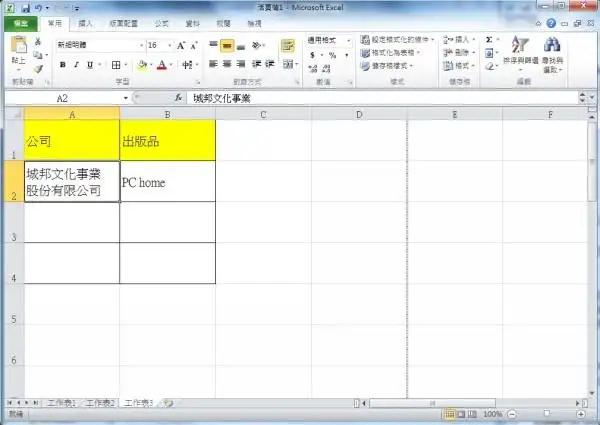The height and width of the screenshot is (425, 600).
Task: Click the Paste (貼上) icon
Action: (18, 50)
